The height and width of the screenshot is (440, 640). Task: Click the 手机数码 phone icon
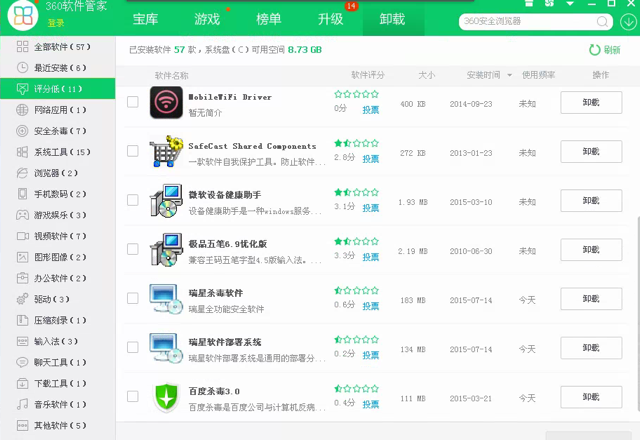click(22, 194)
